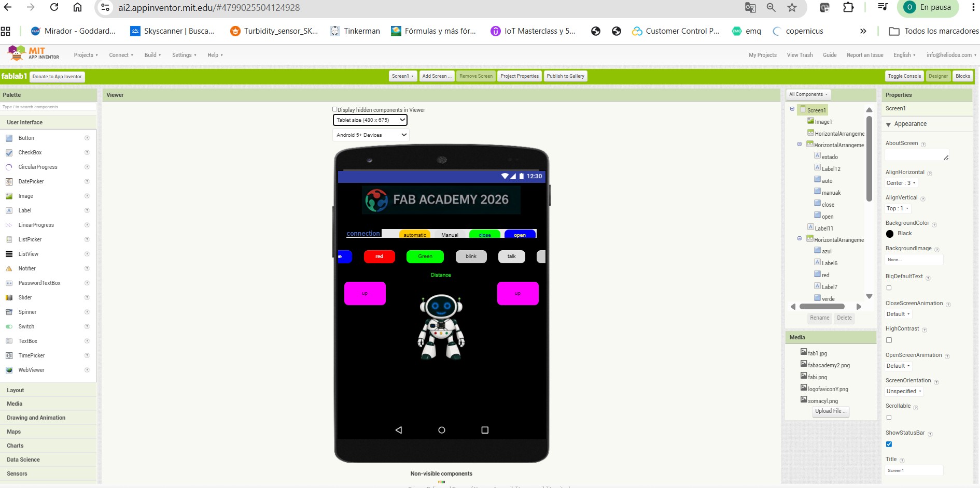Enable Display hidden components in Viewer
Viewport: 980px width, 488px height.
pyautogui.click(x=335, y=109)
